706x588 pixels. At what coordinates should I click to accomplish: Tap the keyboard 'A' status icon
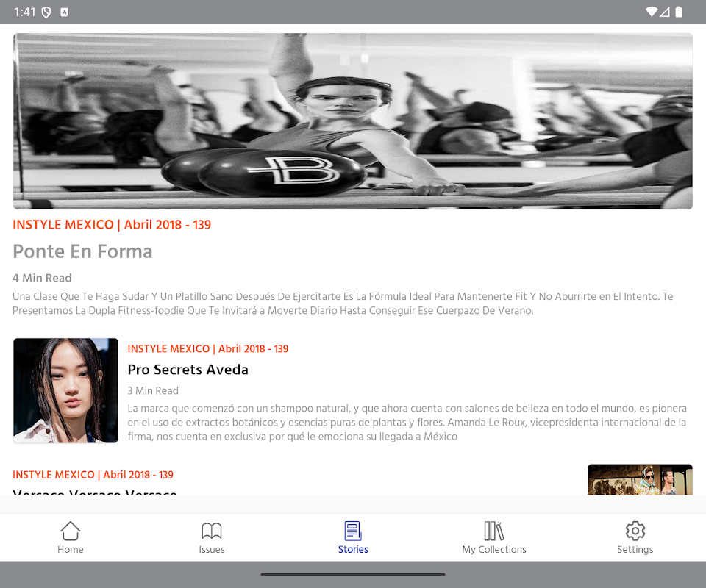[x=65, y=12]
